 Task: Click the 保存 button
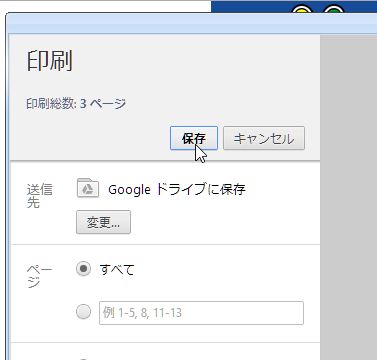194,138
